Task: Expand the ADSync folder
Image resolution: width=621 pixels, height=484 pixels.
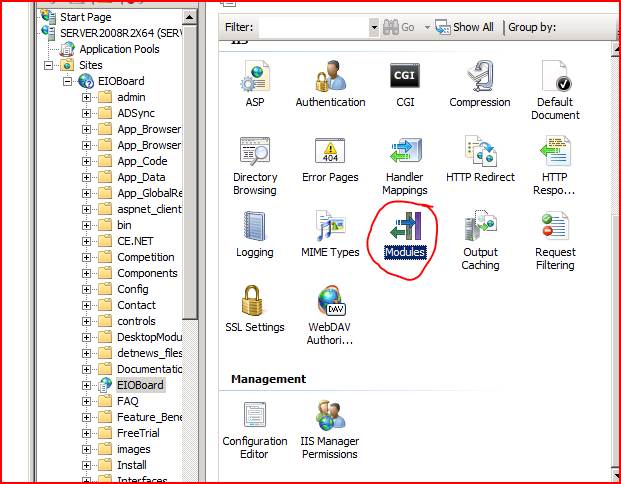Action: (x=86, y=113)
